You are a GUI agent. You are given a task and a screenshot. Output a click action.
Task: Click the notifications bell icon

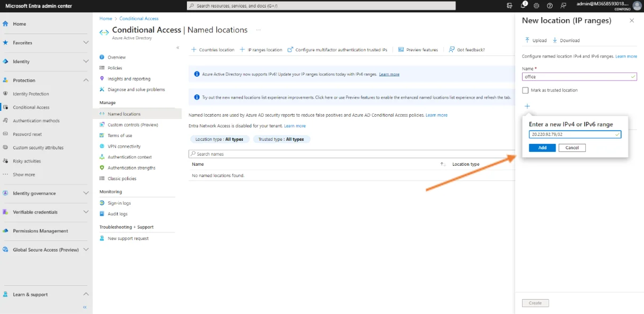click(x=523, y=6)
